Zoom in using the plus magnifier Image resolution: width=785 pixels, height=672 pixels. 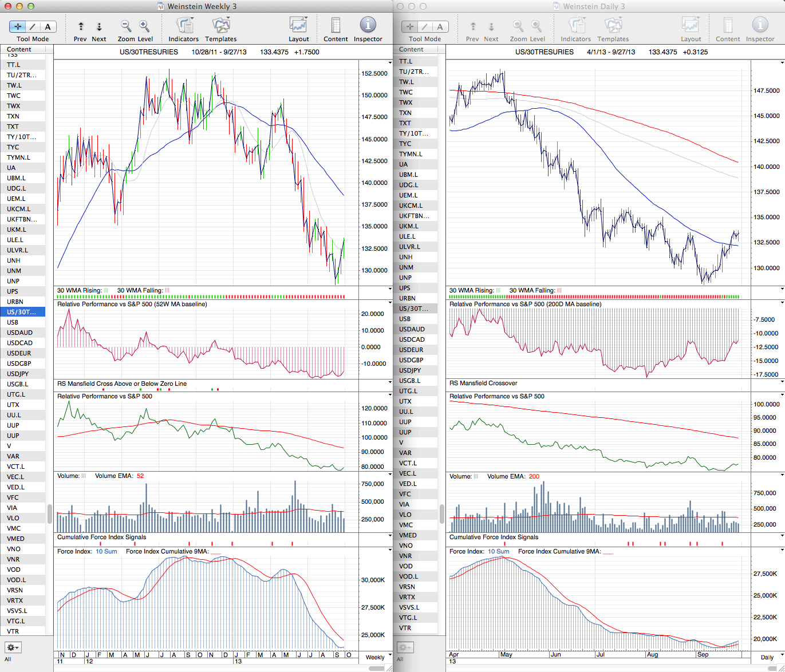coord(144,26)
